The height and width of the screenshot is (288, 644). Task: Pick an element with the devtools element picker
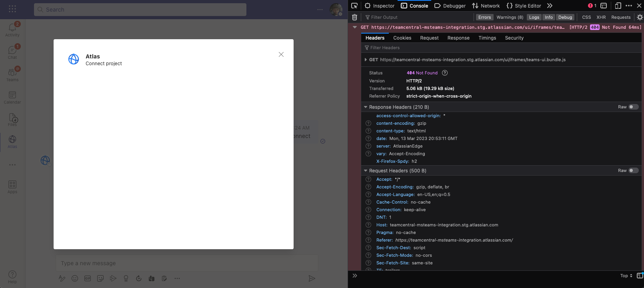click(x=354, y=6)
